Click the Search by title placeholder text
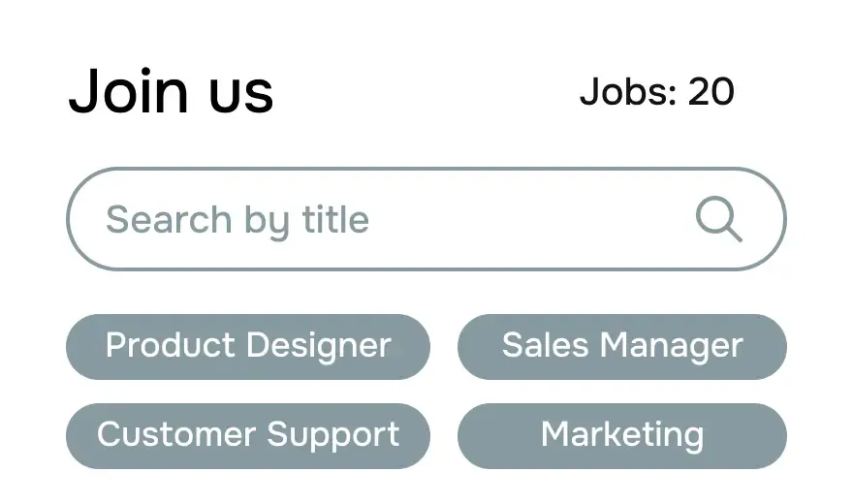 pyautogui.click(x=237, y=220)
